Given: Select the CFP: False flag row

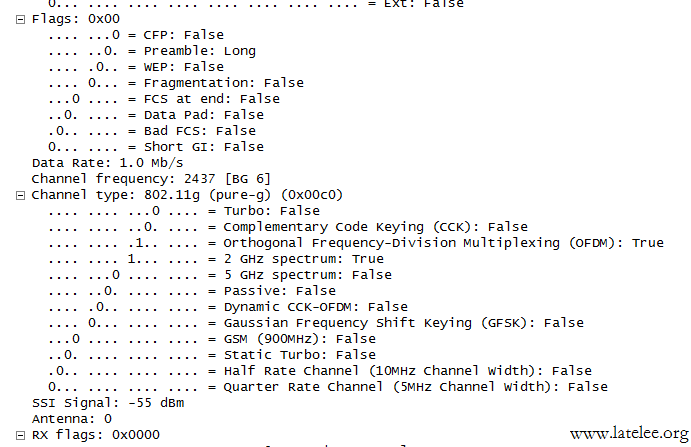Looking at the screenshot, I should (x=136, y=35).
